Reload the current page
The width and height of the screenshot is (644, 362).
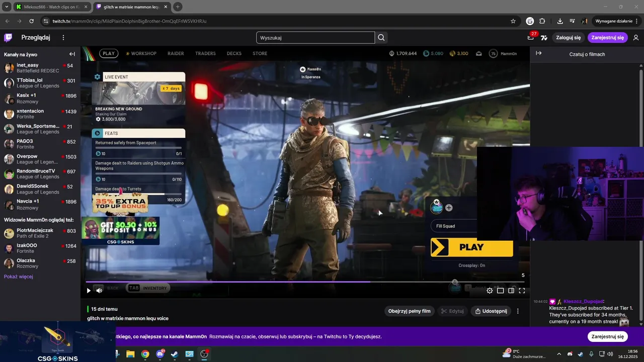[x=31, y=21]
